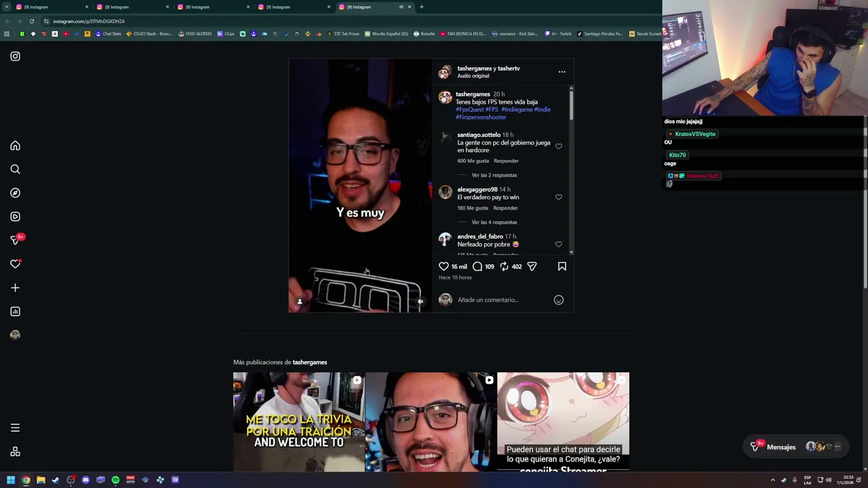Open the Meta apps icon at sidebar bottom
Screen dimensions: 868x488
pyautogui.click(x=15, y=452)
